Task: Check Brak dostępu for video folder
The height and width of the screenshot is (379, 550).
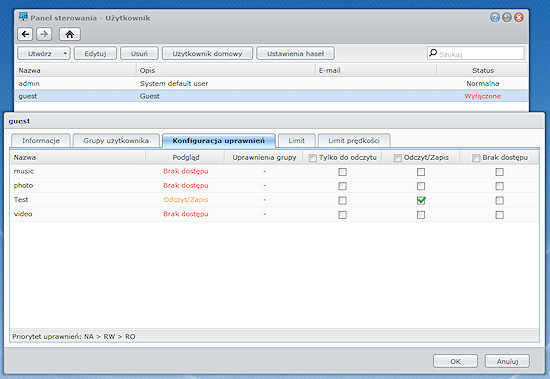Action: coord(499,215)
